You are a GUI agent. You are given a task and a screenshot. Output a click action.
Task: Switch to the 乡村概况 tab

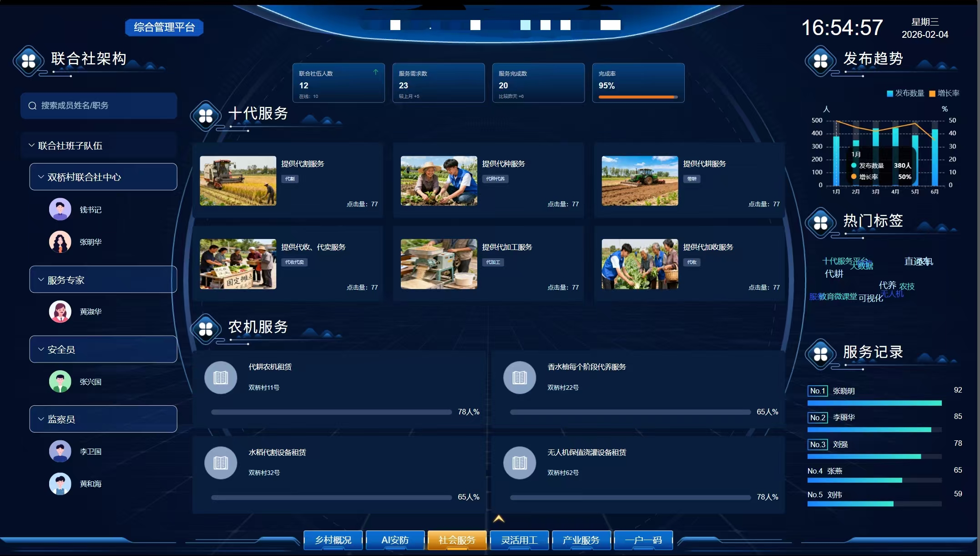[333, 540]
